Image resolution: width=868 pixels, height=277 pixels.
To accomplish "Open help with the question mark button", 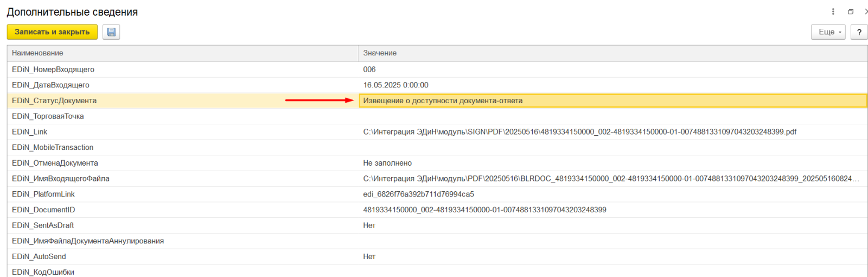I will pos(859,32).
